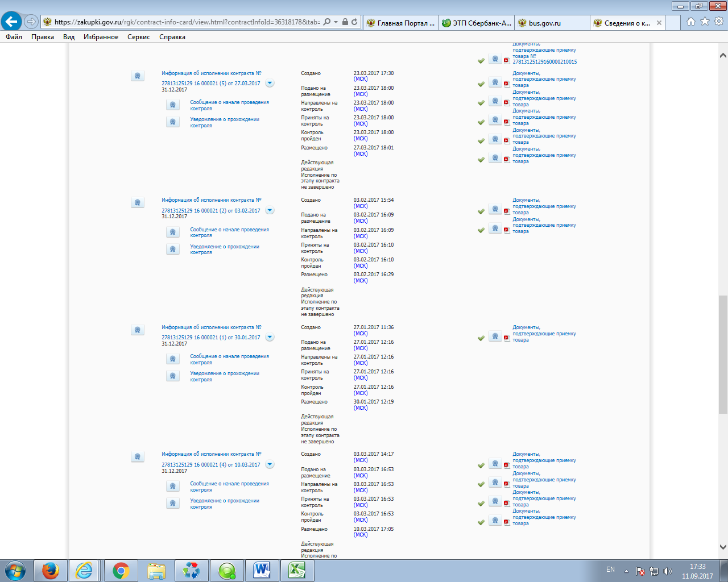The height and width of the screenshot is (582, 728).
Task: Show hidden system tray icons
Action: pyautogui.click(x=626, y=571)
